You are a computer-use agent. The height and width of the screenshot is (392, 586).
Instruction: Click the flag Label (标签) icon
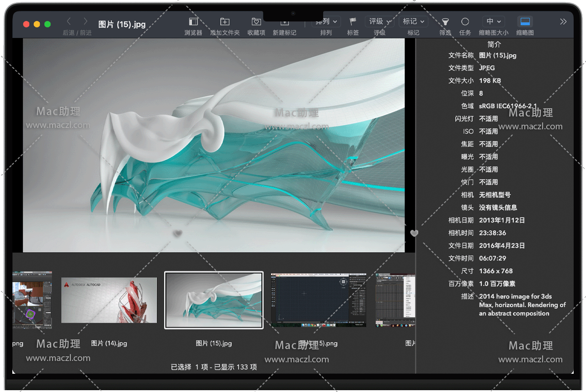click(x=353, y=22)
